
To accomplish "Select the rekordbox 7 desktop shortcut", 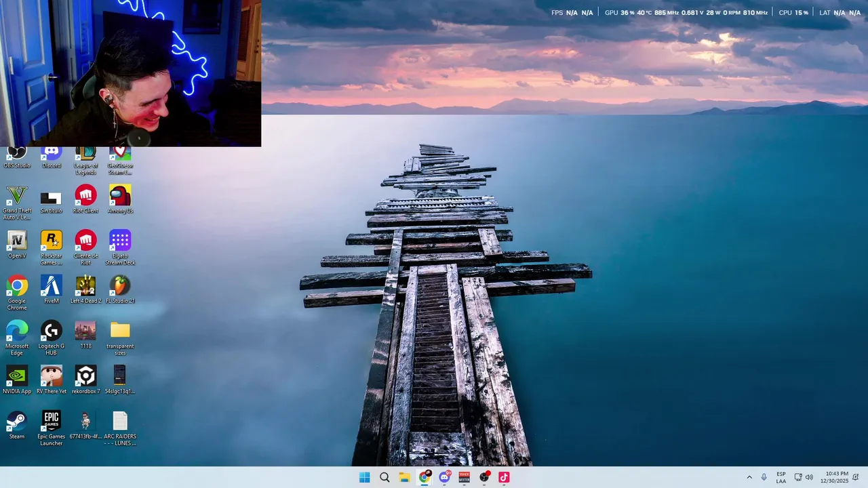I will (x=85, y=380).
